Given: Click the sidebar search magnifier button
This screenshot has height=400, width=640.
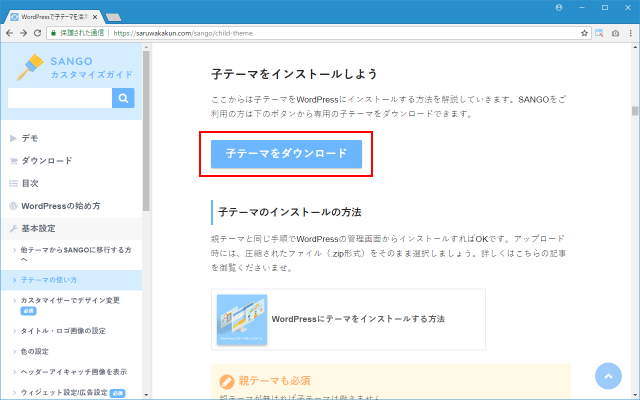Looking at the screenshot, I should [x=123, y=98].
